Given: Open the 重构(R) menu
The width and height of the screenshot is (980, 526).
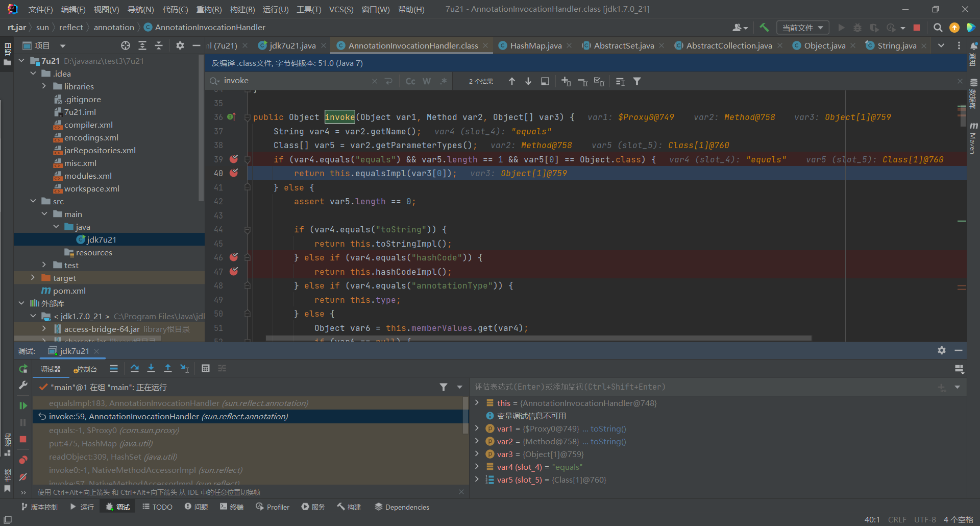Looking at the screenshot, I should pyautogui.click(x=209, y=9).
